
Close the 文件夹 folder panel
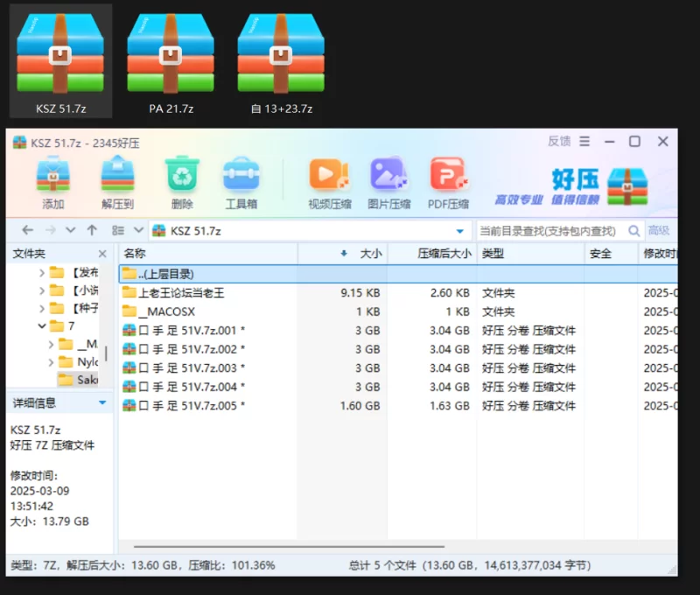pyautogui.click(x=102, y=254)
